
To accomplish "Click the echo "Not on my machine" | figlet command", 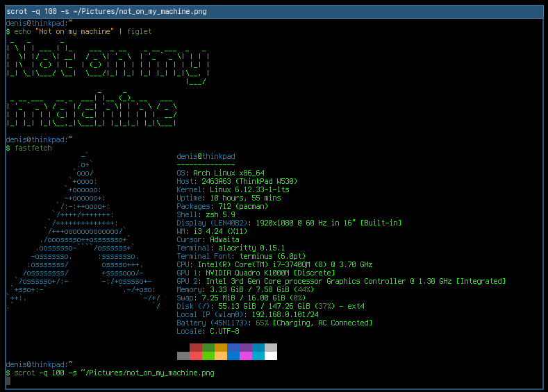I will pyautogui.click(x=83, y=31).
